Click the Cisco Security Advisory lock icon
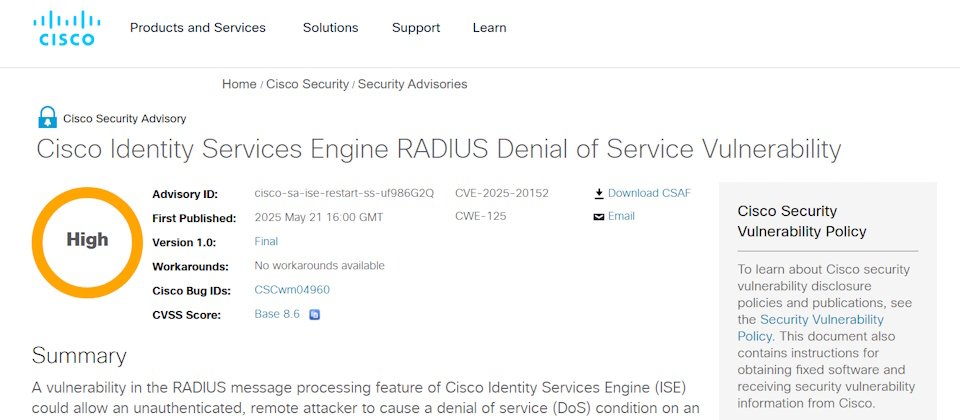 coord(47,117)
